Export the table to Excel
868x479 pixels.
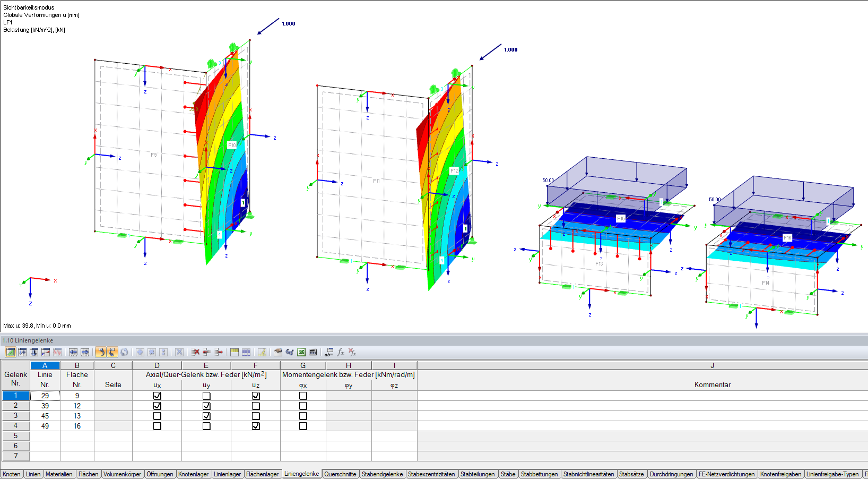pyautogui.click(x=301, y=352)
